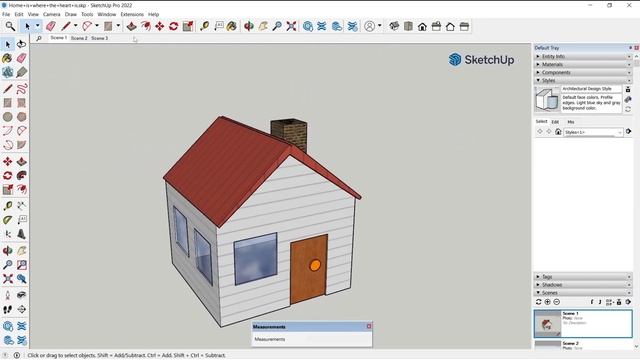Select the Push/Pull tool in top toolbar
This screenshot has height=360, width=640.
click(131, 27)
